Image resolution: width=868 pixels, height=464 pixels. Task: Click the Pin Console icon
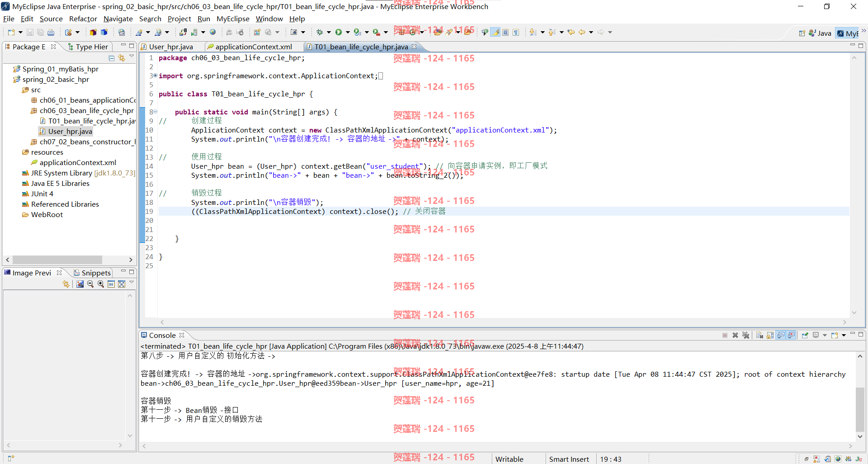point(805,335)
